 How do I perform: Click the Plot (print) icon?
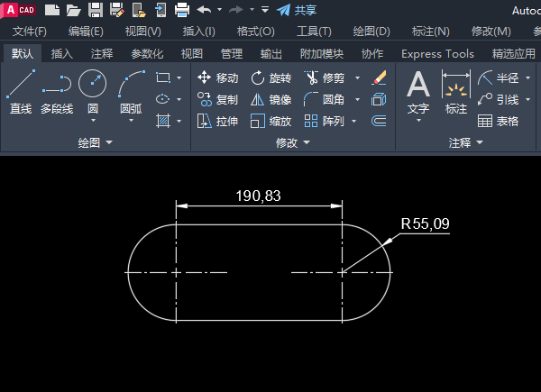[x=182, y=10]
